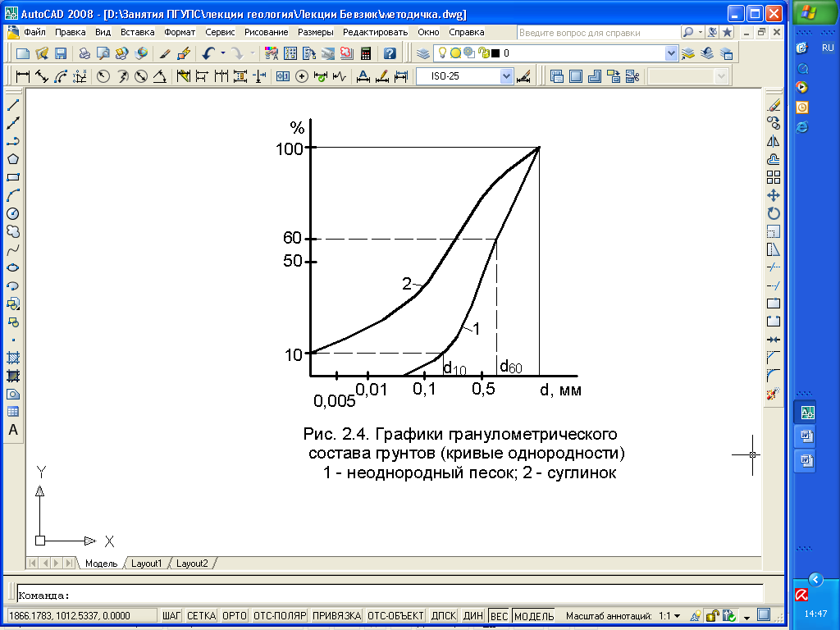The height and width of the screenshot is (630, 840).
Task: Select the Ellipse draw tool
Action: (13, 268)
